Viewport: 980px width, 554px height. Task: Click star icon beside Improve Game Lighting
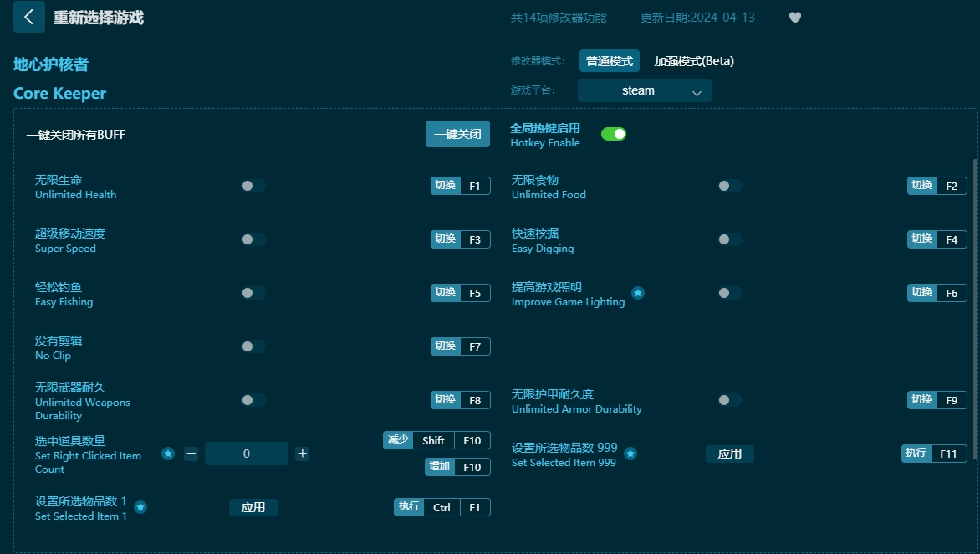(638, 293)
